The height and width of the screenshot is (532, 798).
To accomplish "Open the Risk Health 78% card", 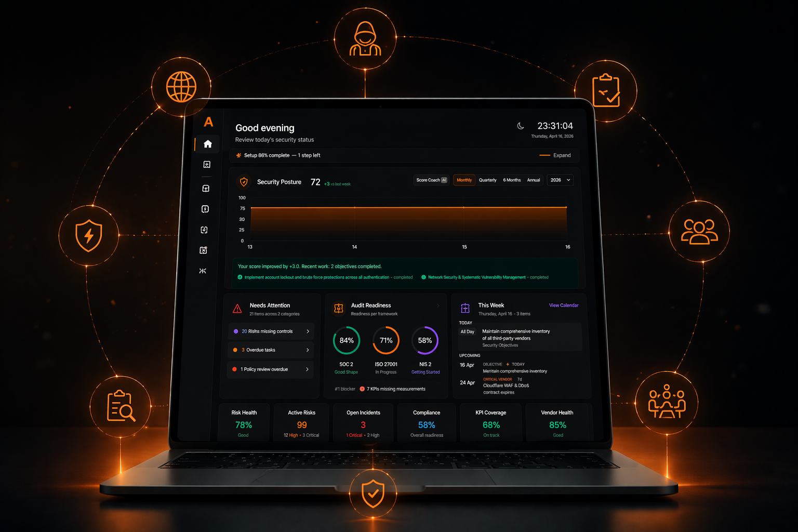I will [244, 422].
